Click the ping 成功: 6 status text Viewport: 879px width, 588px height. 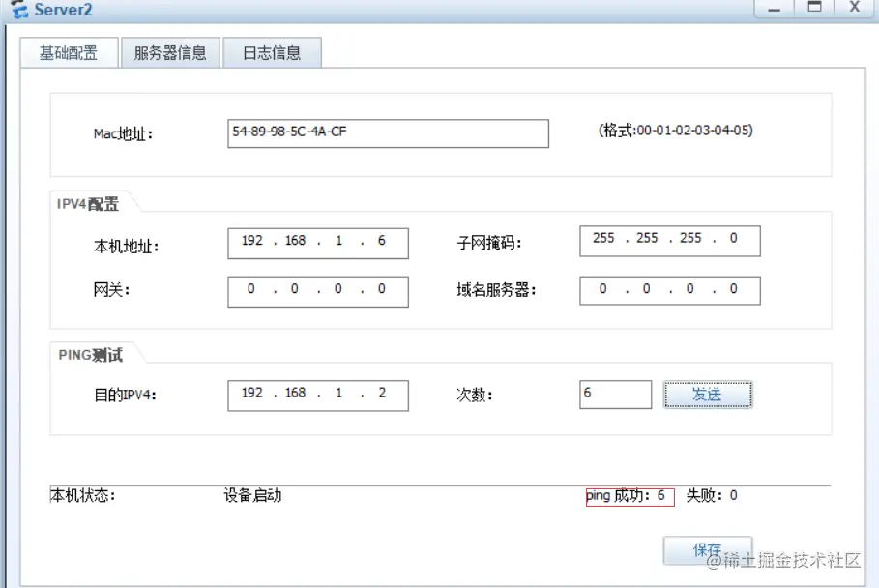point(626,495)
